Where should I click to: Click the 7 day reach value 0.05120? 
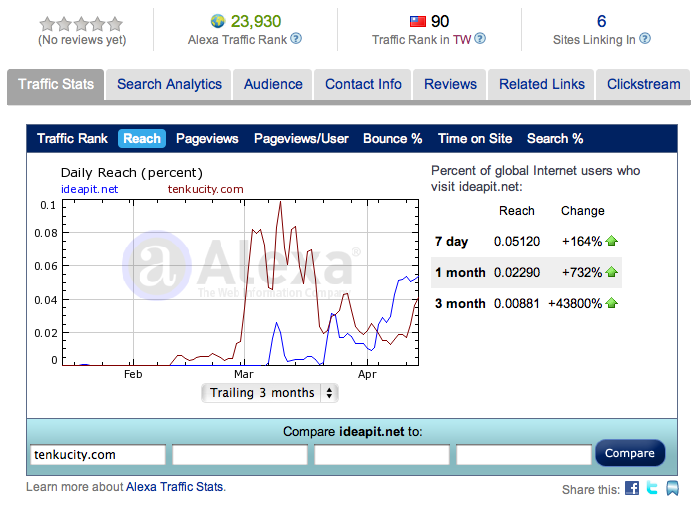[x=517, y=242]
